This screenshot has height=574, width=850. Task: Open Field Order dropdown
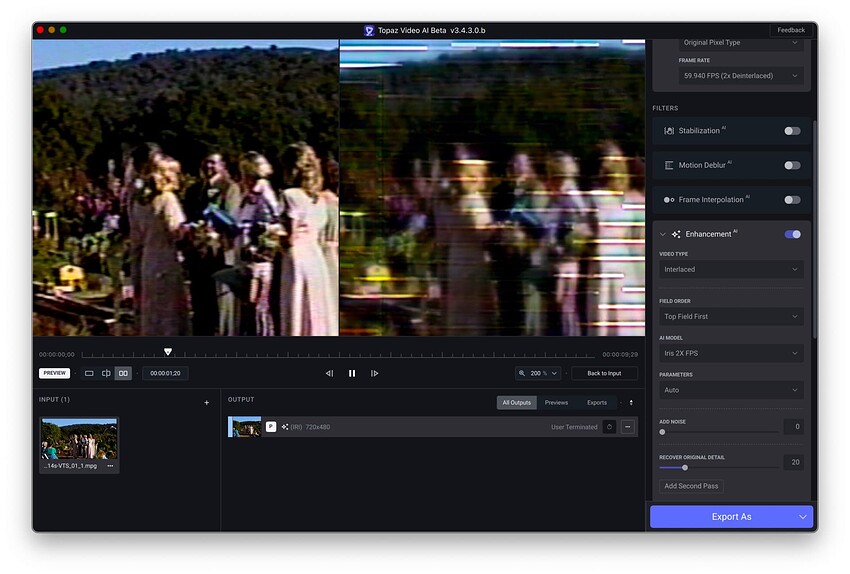point(731,317)
